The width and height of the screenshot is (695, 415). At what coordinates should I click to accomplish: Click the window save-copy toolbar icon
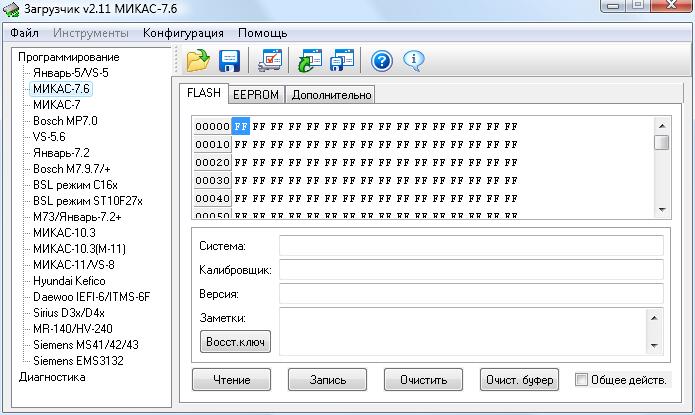pyautogui.click(x=342, y=60)
